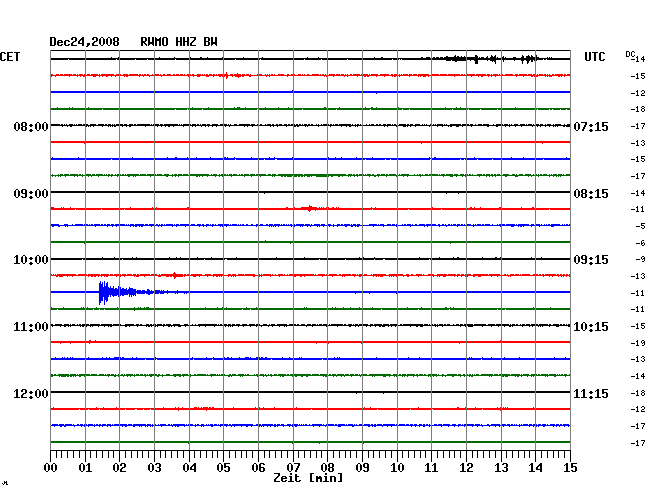The height and width of the screenshot is (494, 650).
Task: Click the 01 minute axis label
Action: click(85, 467)
